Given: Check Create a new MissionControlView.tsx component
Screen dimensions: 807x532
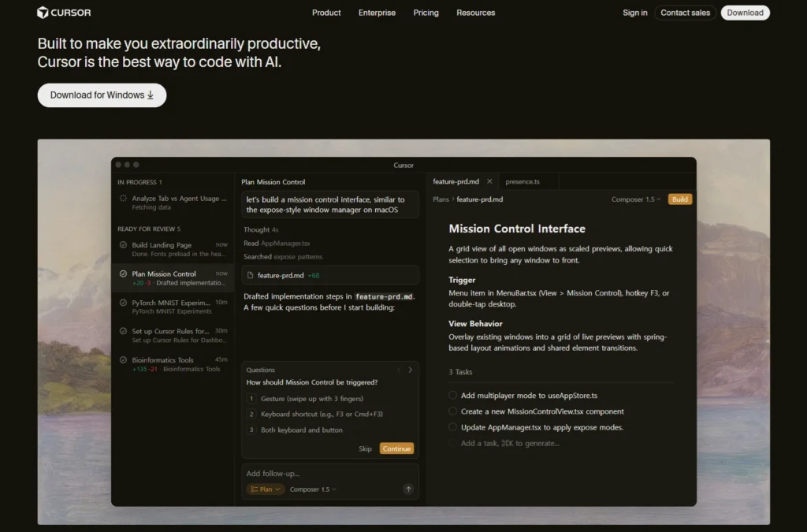Looking at the screenshot, I should pos(452,411).
